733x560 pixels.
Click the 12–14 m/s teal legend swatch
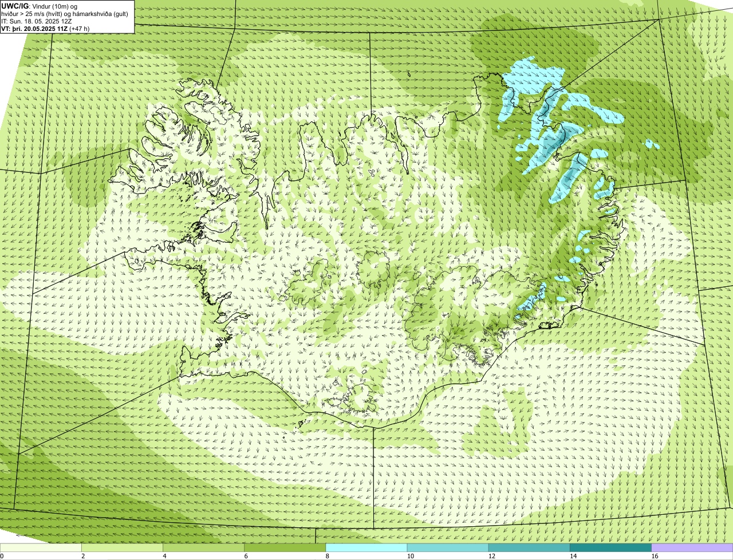pyautogui.click(x=529, y=548)
